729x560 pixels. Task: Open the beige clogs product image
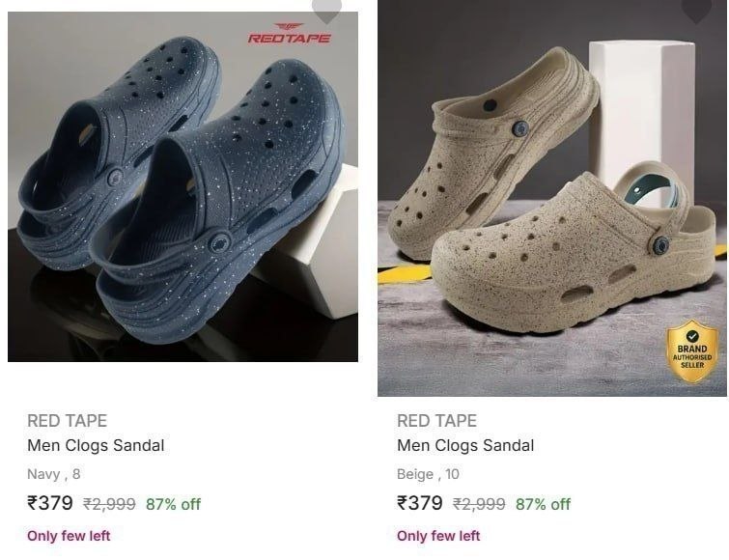[x=552, y=198]
